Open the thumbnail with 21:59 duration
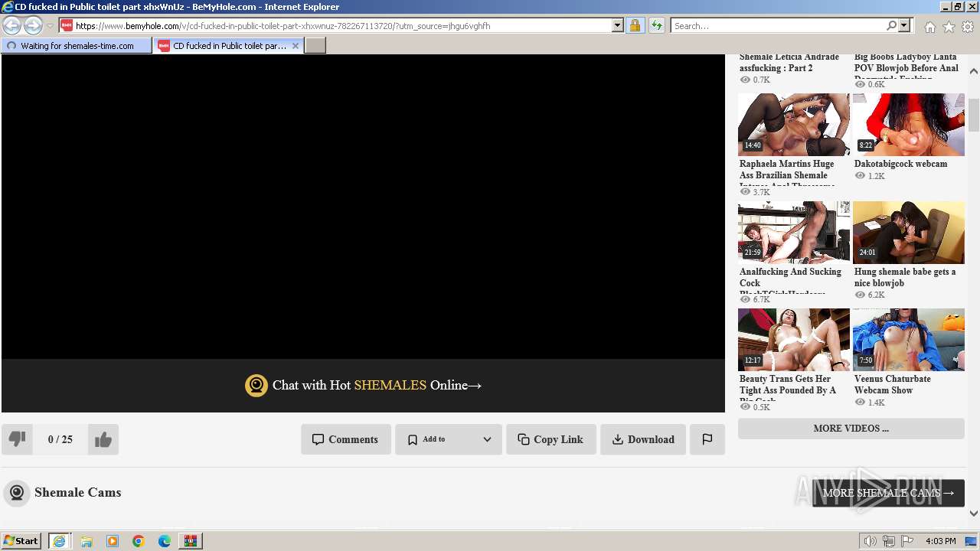Screen dimensions: 980x551 794,233
